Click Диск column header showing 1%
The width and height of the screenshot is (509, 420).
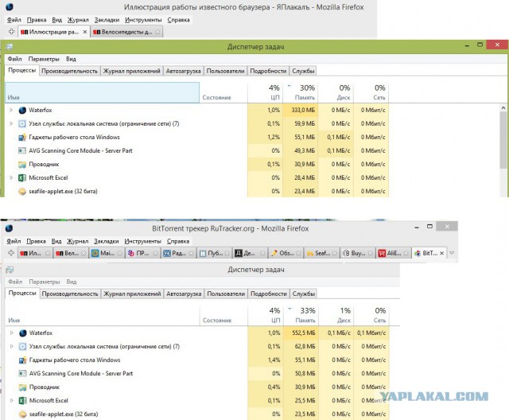coord(336,315)
